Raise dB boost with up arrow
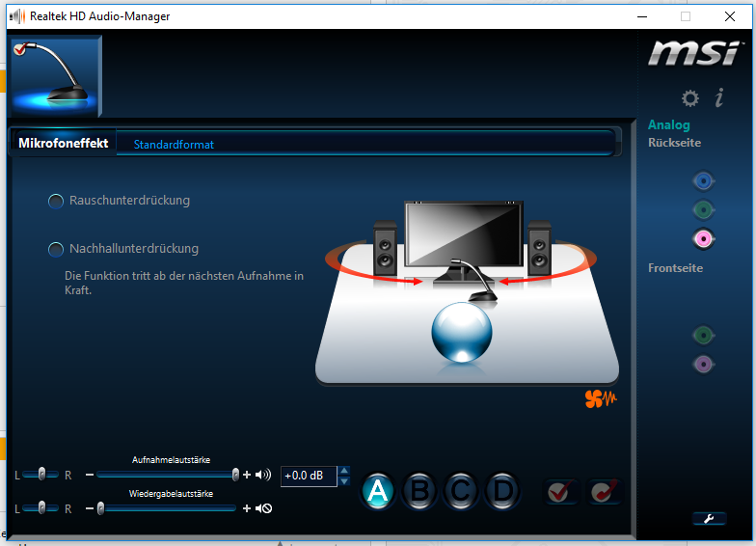 [x=344, y=471]
